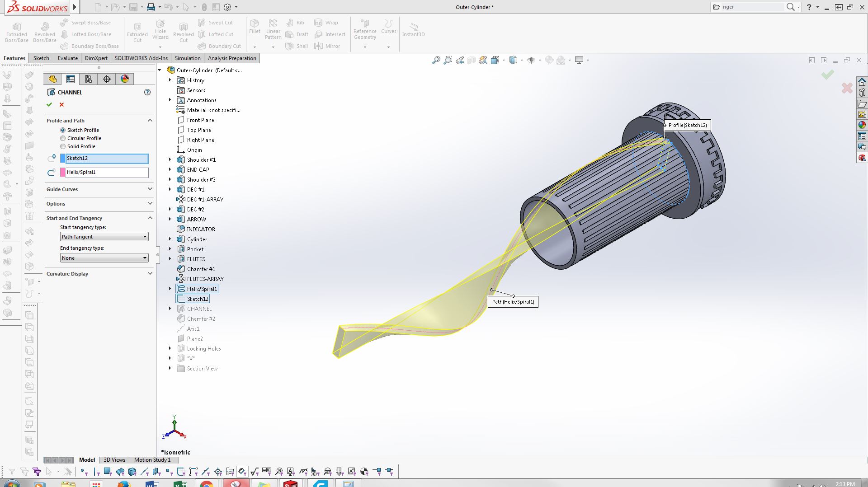Click the green OK checkmark under CHANNEL
This screenshot has height=487, width=868.
49,104
